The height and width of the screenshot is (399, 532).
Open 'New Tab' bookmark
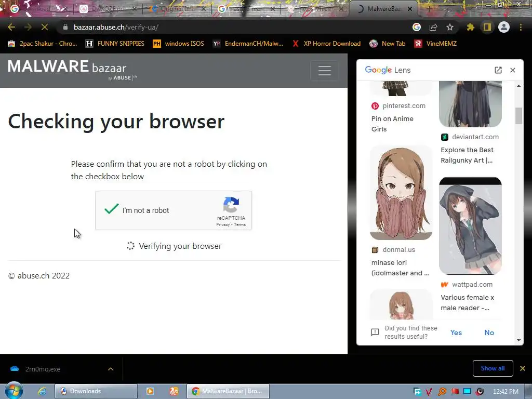388,44
